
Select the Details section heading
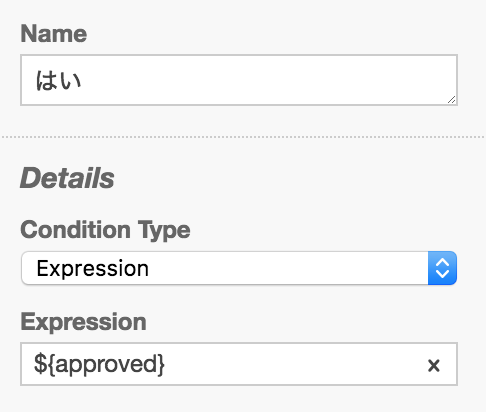click(67, 178)
